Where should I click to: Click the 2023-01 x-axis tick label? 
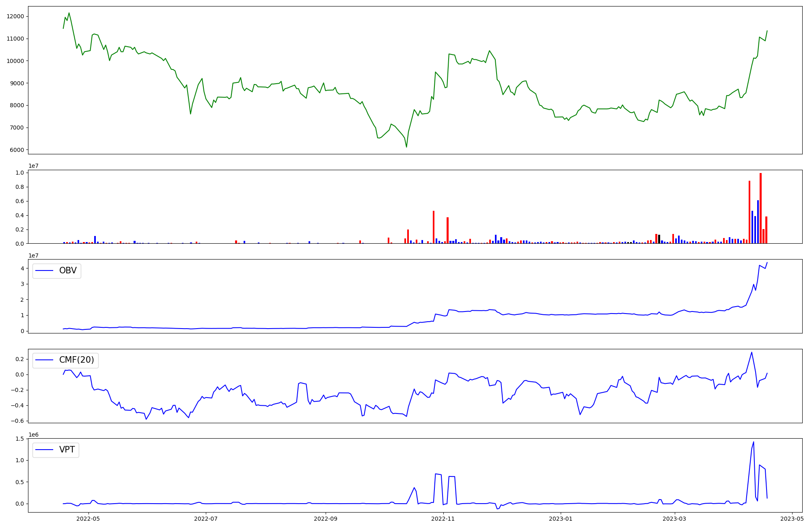[561, 519]
